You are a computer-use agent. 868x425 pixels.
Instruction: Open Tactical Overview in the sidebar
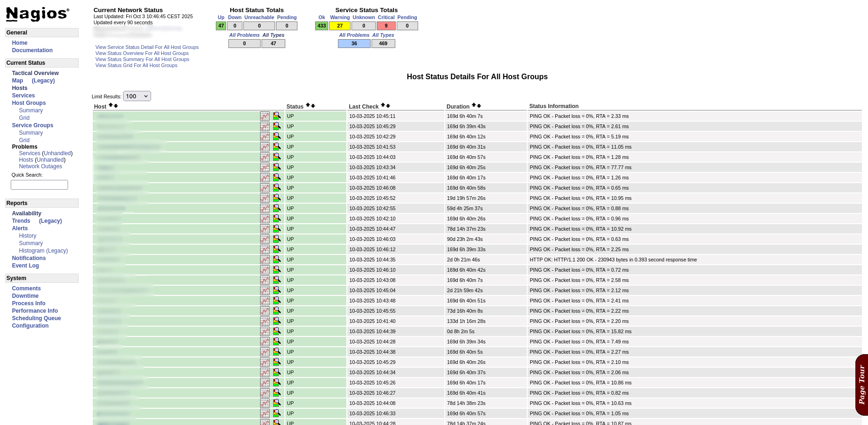pyautogui.click(x=35, y=73)
